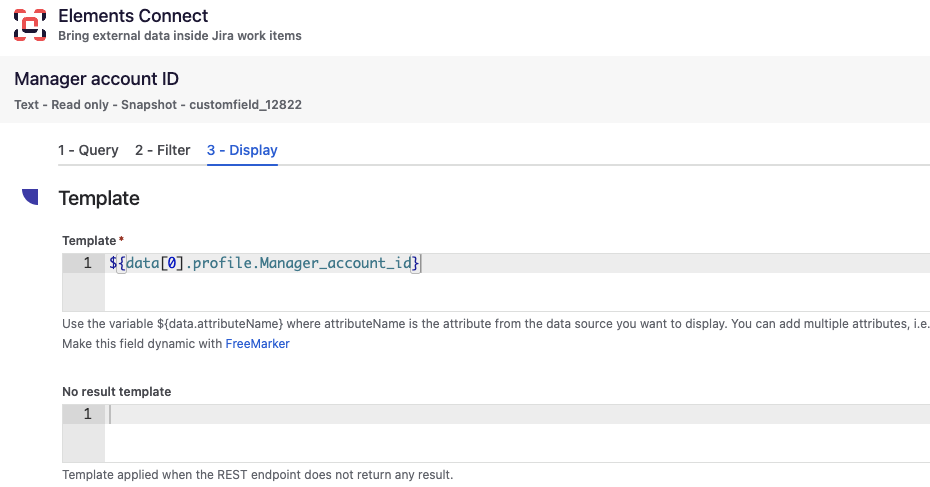
Task: Click the Template section heading
Action: coord(99,198)
